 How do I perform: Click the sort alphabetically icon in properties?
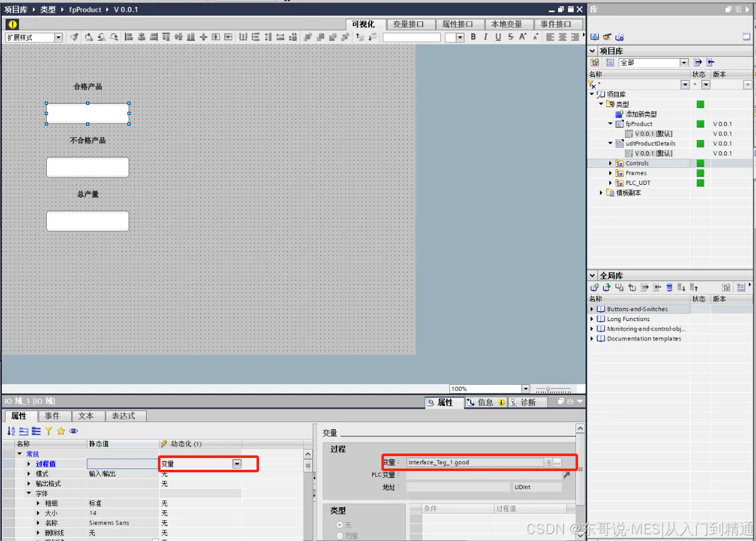tap(11, 431)
